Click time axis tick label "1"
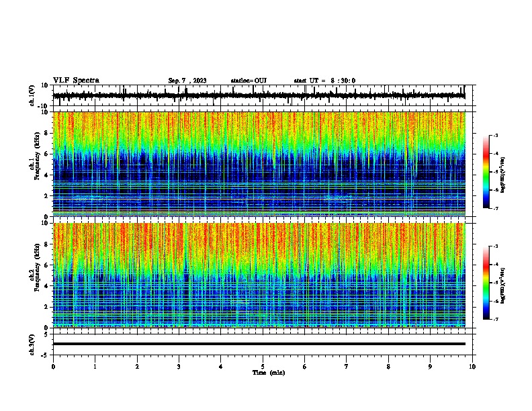This screenshot has width=532, height=411. [95, 367]
